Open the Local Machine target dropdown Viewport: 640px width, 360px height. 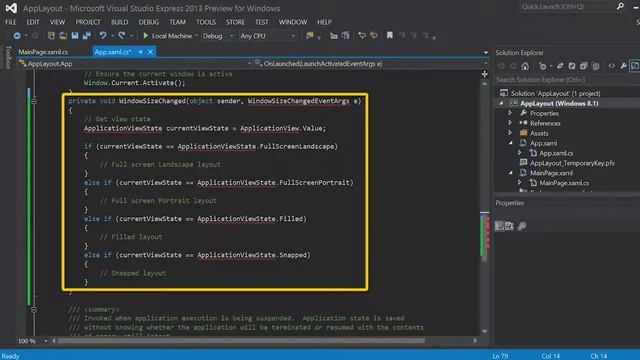tap(196, 36)
